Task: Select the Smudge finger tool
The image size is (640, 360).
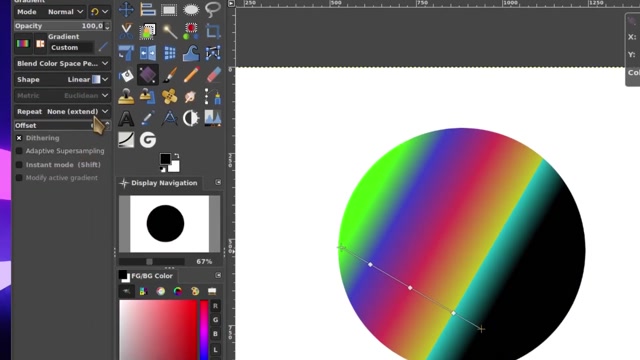Action: pos(191,97)
